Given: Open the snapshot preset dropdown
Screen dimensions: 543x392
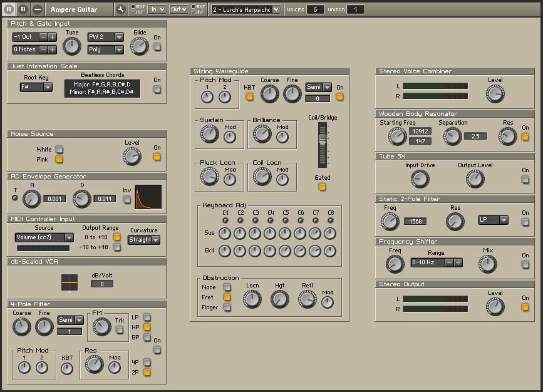Looking at the screenshot, I should coord(246,9).
